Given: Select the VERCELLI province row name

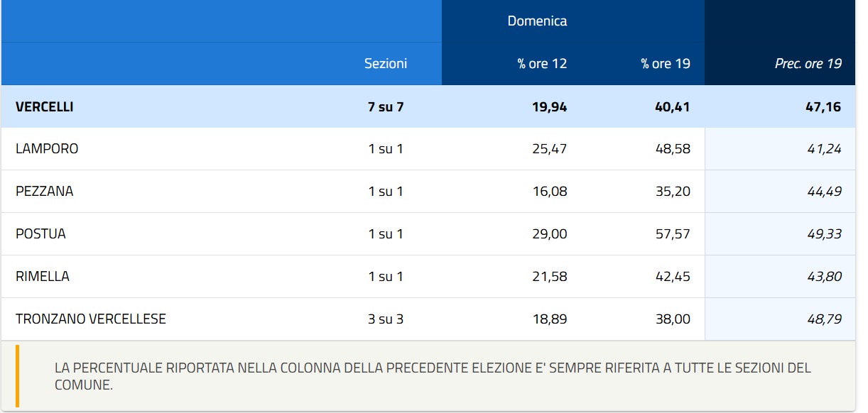Looking at the screenshot, I should pyautogui.click(x=44, y=107).
